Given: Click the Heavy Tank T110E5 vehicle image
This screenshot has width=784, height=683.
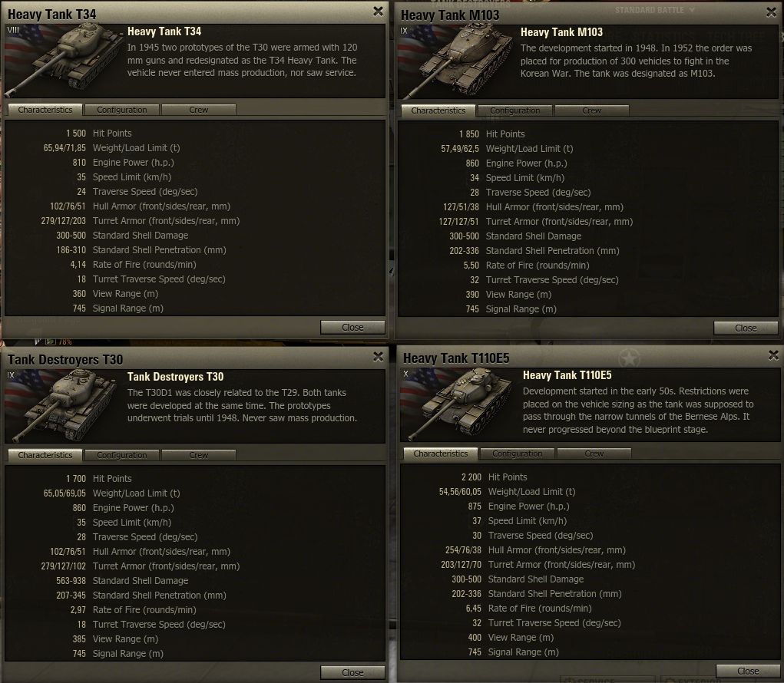Looking at the screenshot, I should click(x=458, y=404).
